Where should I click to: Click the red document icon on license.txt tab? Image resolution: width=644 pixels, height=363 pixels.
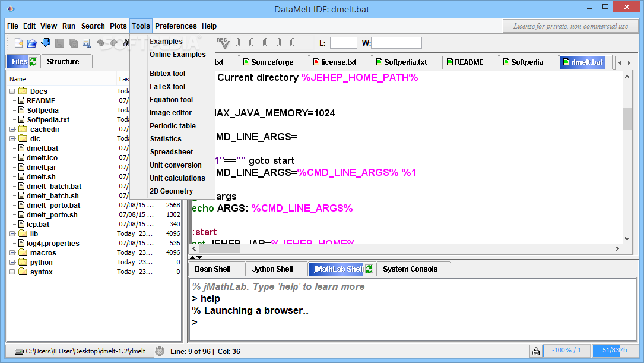coord(316,62)
